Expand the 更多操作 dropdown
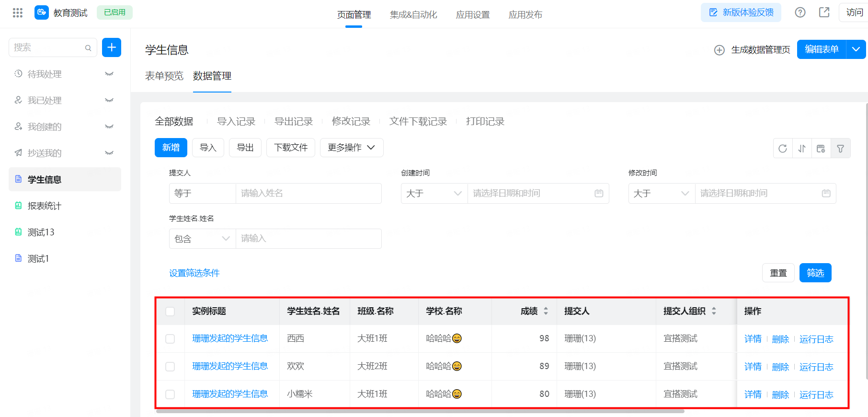 pos(352,148)
